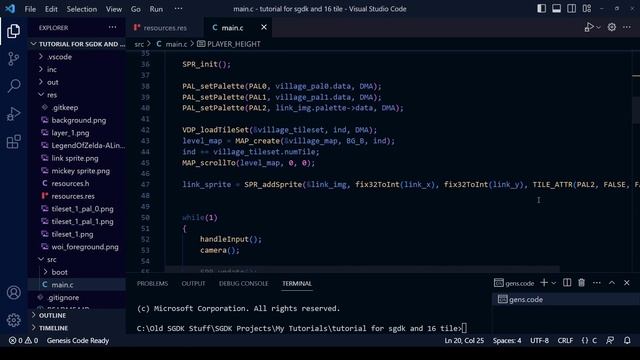Open the Selection menu
640x360 pixels.
coord(82,9)
